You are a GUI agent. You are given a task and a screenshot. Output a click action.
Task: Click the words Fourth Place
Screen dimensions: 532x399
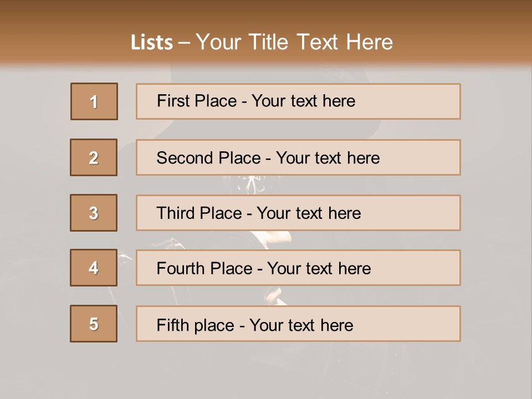(204, 268)
